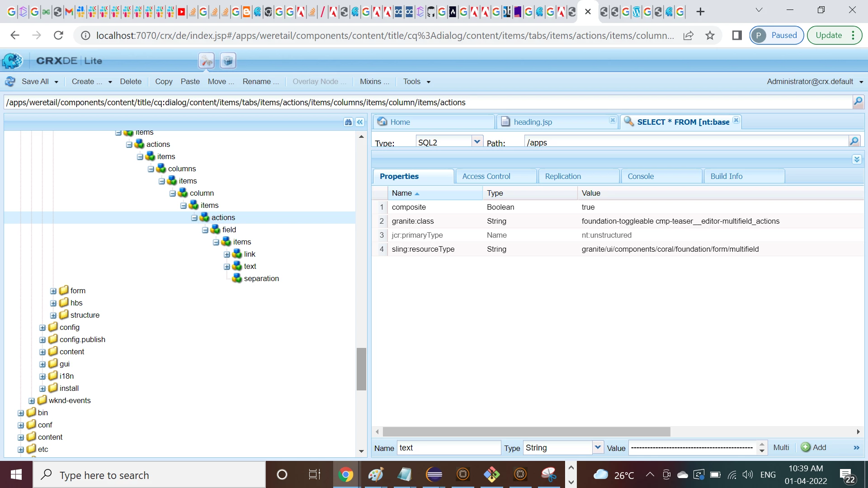
Task: Toggle the Multi property option
Action: tap(781, 447)
